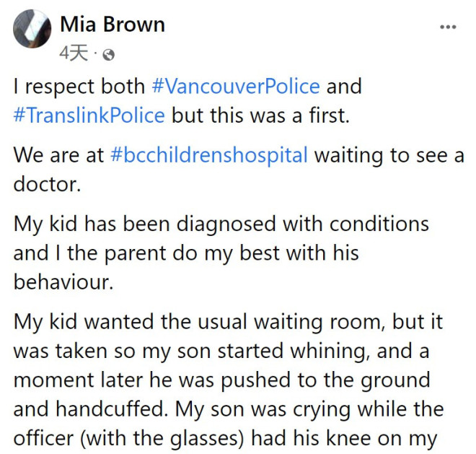Click the text 'but this was a first.'
This screenshot has width=476, height=454.
(261, 115)
